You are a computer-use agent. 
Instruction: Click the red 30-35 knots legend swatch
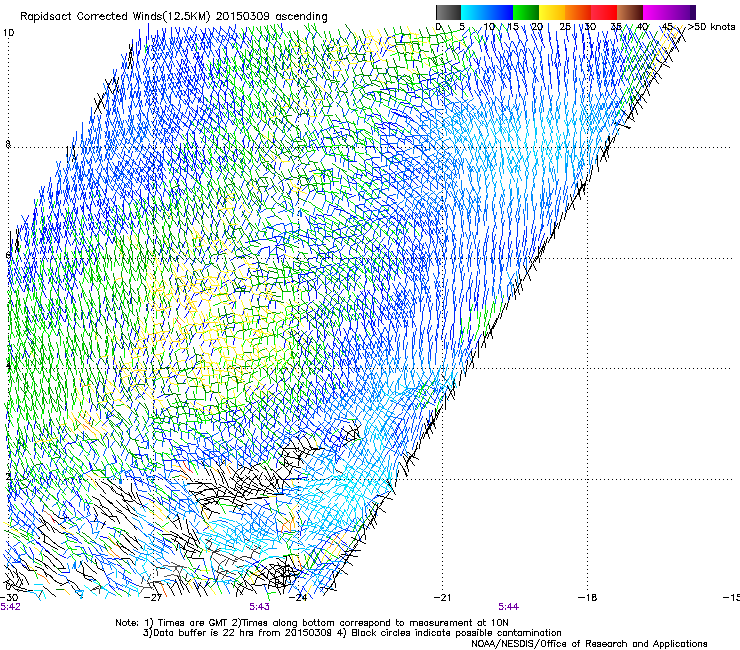pos(604,12)
